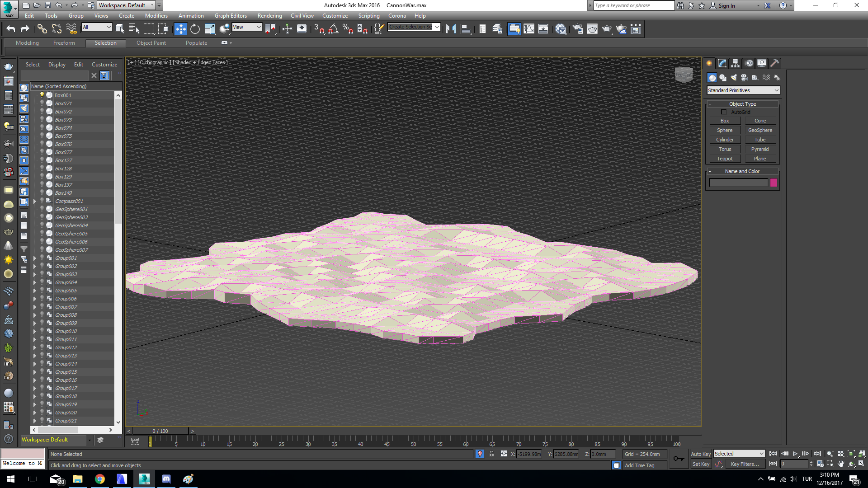The width and height of the screenshot is (868, 488).
Task: Open the Hierarchy tab in command panel
Action: (x=736, y=63)
